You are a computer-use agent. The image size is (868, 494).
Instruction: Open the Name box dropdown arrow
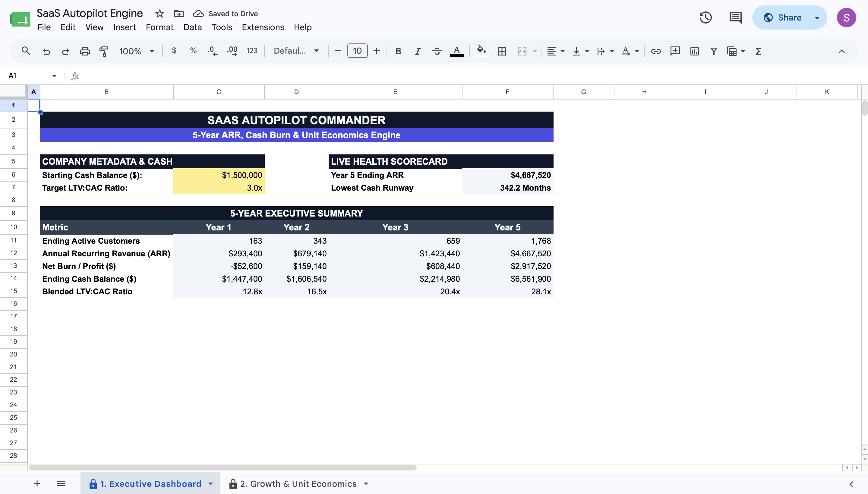[54, 76]
